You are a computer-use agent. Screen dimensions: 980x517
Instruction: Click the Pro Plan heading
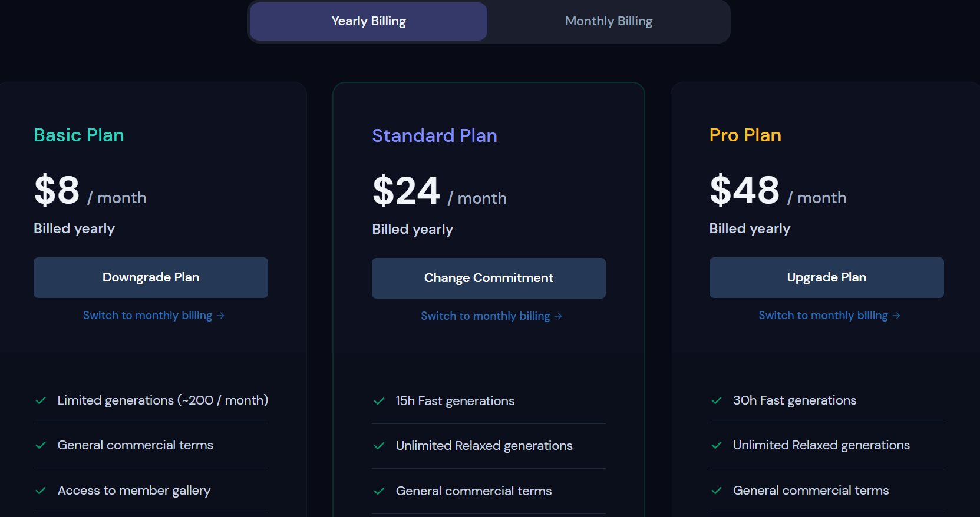(745, 135)
